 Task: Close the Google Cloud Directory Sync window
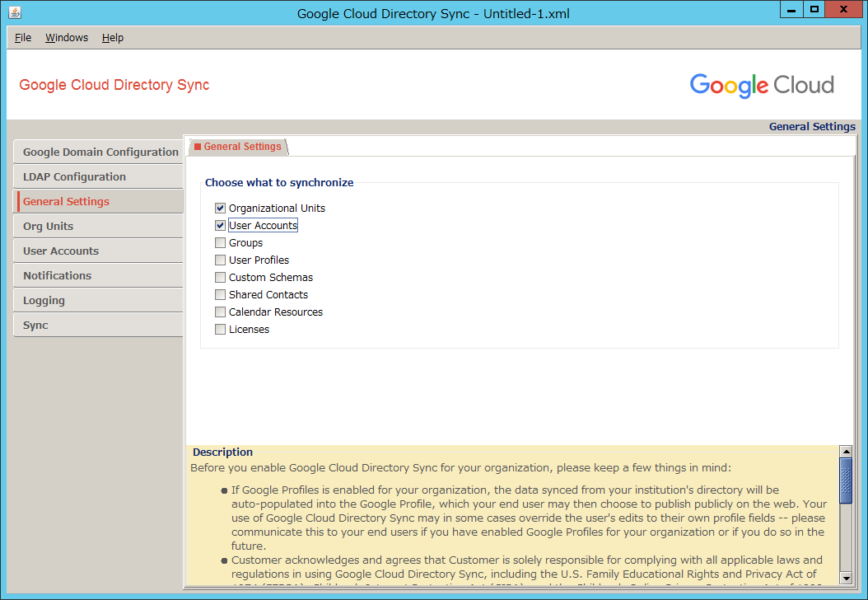[843, 9]
